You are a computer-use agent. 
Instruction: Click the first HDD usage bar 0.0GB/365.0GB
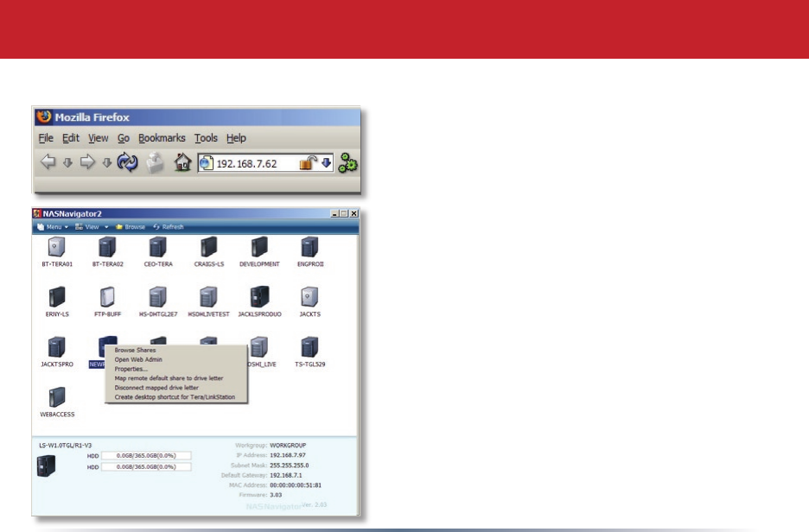pos(146,456)
